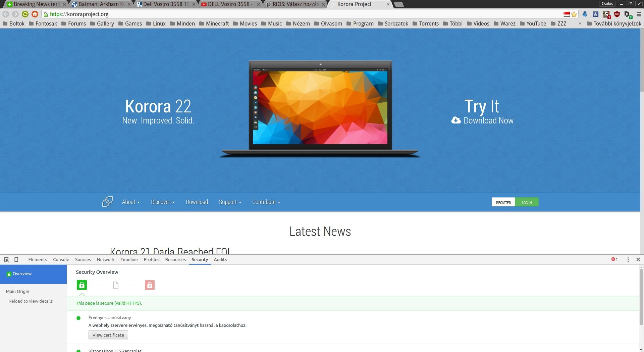The image size is (644, 352).
Task: Open the Chrome hamburger menu
Action: click(x=639, y=14)
